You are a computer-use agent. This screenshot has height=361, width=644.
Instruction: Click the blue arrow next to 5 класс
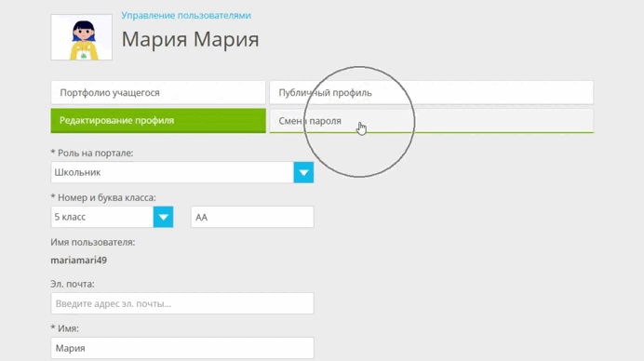tap(163, 217)
